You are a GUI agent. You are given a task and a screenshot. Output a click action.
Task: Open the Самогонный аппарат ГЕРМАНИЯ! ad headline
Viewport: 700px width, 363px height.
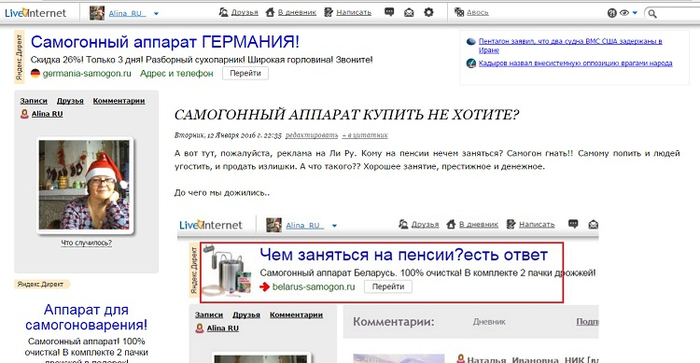[x=165, y=42]
